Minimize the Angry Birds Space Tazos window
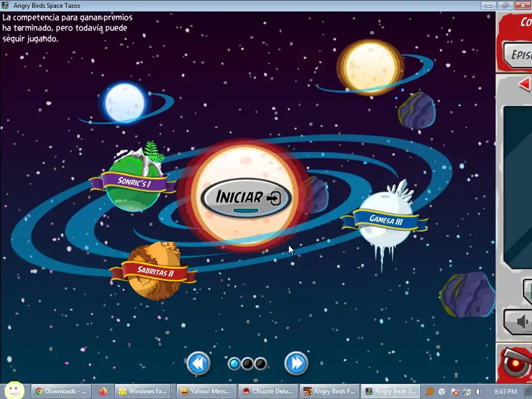Screen dimensions: 532x399 tap(488, 5)
